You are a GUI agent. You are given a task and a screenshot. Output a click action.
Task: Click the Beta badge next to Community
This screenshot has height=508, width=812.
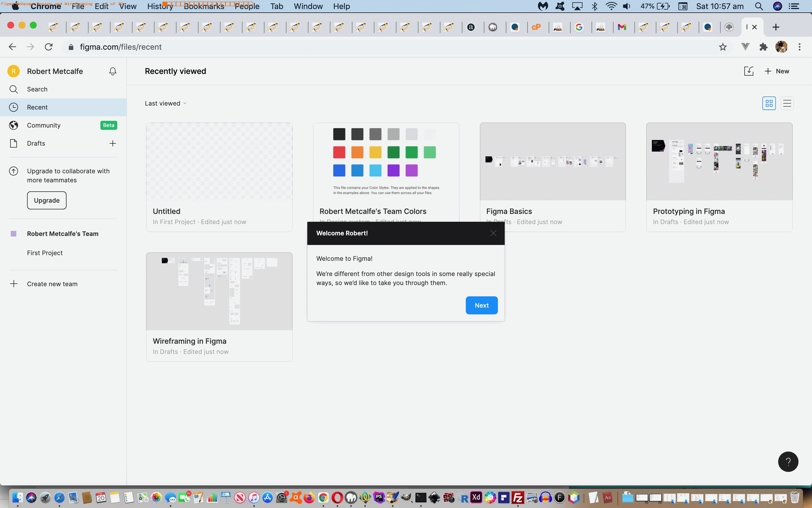pos(109,125)
